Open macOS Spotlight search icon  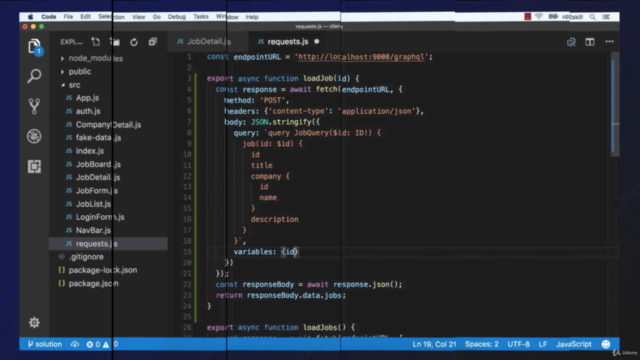(592, 17)
